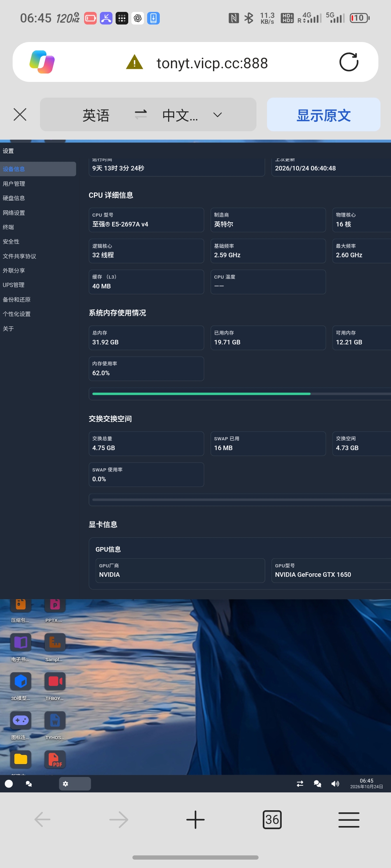Open the browser tab switcher showing 36
Screen dimensions: 391x868
(x=272, y=819)
